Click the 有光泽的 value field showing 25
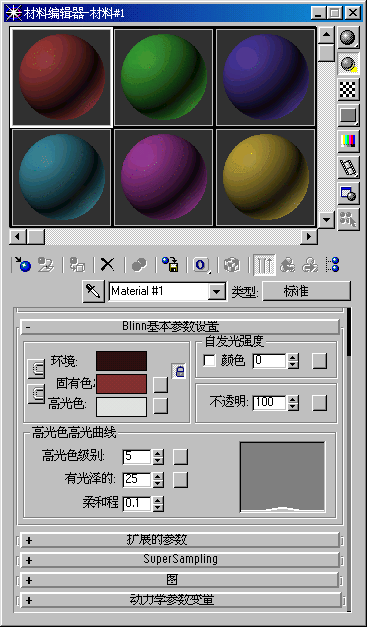This screenshot has width=367, height=627. pyautogui.click(x=137, y=480)
